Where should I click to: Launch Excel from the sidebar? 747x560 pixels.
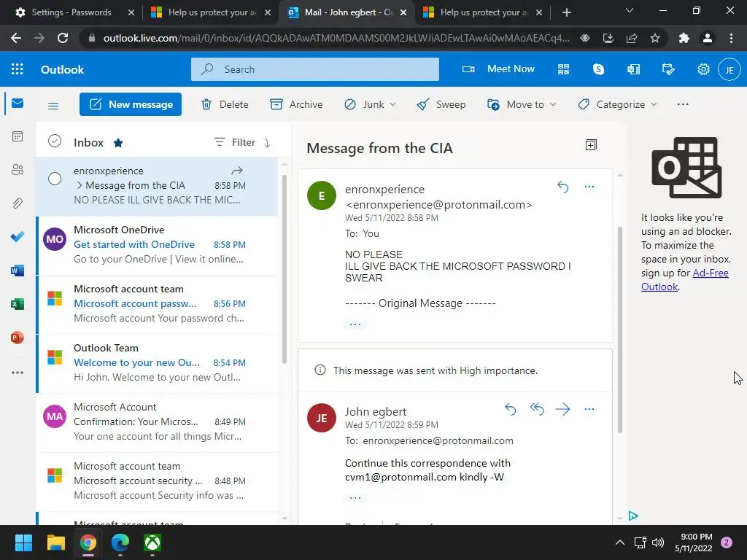tap(18, 304)
